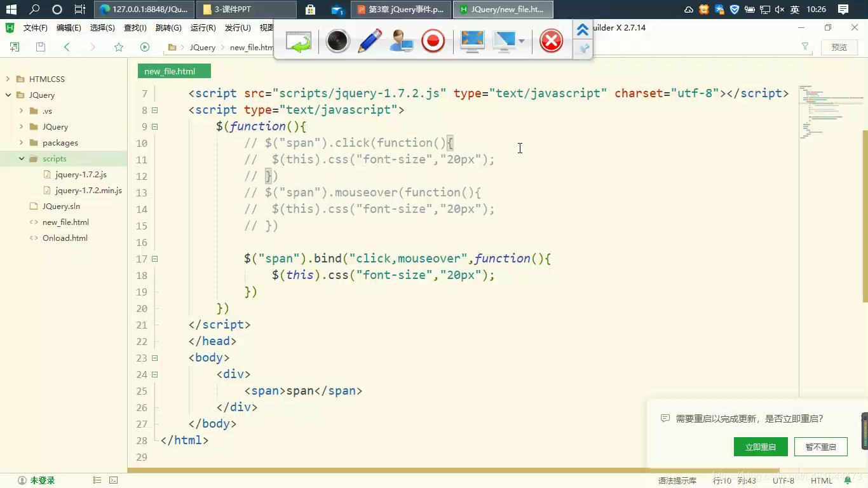Open the 跳转(G) menu
The height and width of the screenshot is (488, 868).
pos(168,28)
